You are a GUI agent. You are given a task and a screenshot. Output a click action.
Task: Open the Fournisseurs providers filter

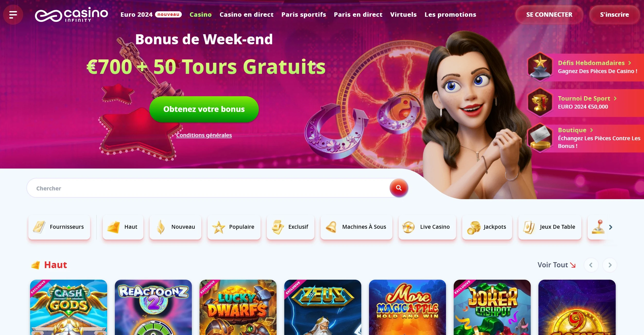59,227
